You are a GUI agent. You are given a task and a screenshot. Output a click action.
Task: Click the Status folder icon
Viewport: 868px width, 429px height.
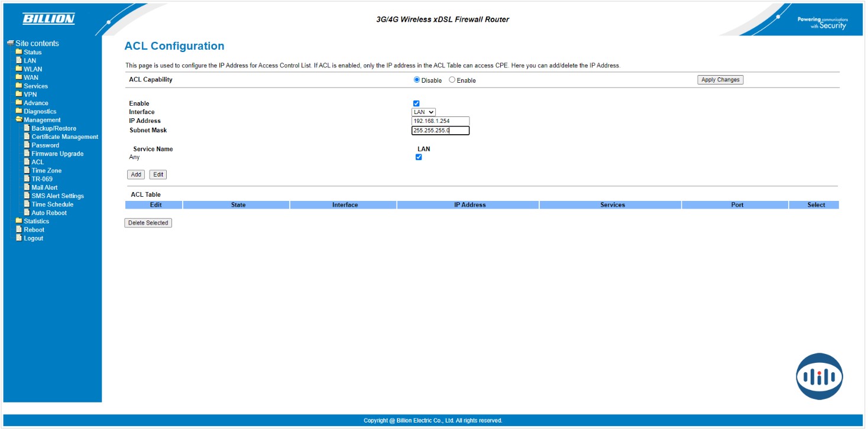(x=19, y=52)
